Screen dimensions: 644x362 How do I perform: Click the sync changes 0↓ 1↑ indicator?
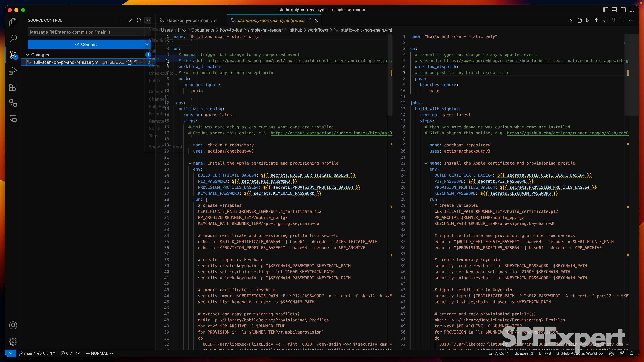(46, 353)
